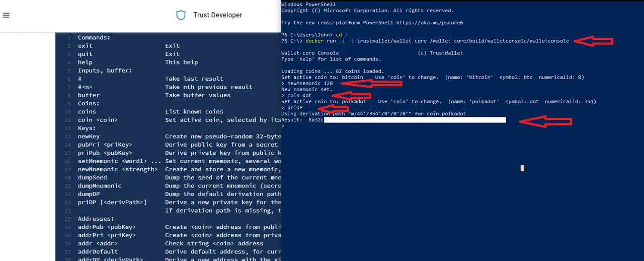The width and height of the screenshot is (644, 261).
Task: Click the empty console prompt line
Action: (x=283, y=126)
